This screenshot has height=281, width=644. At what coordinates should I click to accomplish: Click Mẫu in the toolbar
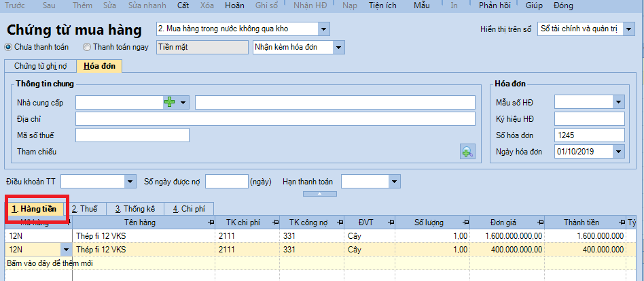point(422,5)
